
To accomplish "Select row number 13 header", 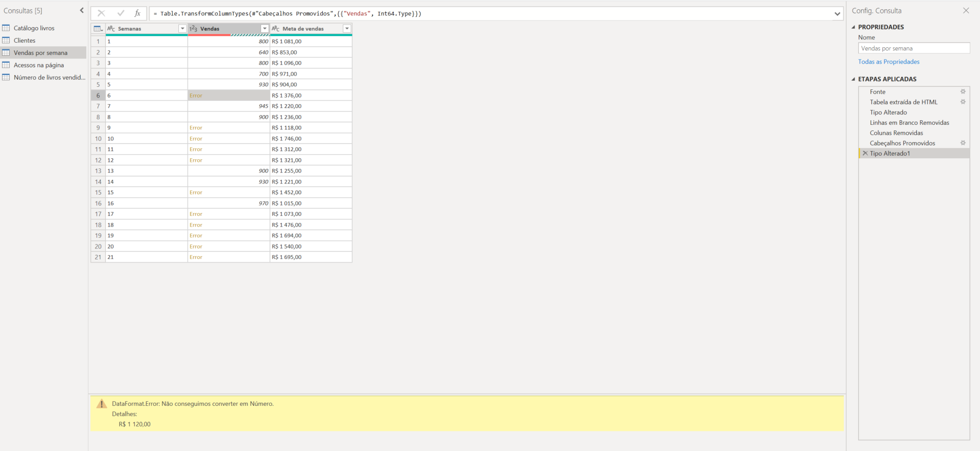I will [98, 171].
